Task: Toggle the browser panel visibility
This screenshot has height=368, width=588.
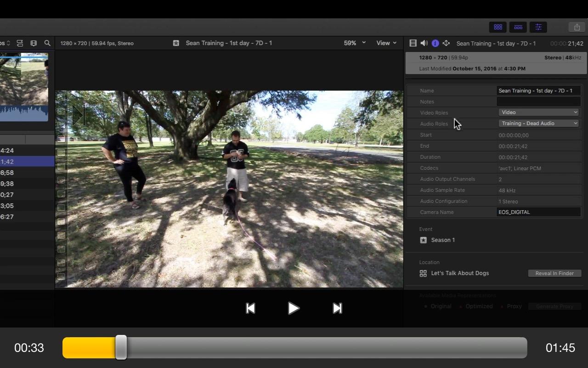Action: 498,27
